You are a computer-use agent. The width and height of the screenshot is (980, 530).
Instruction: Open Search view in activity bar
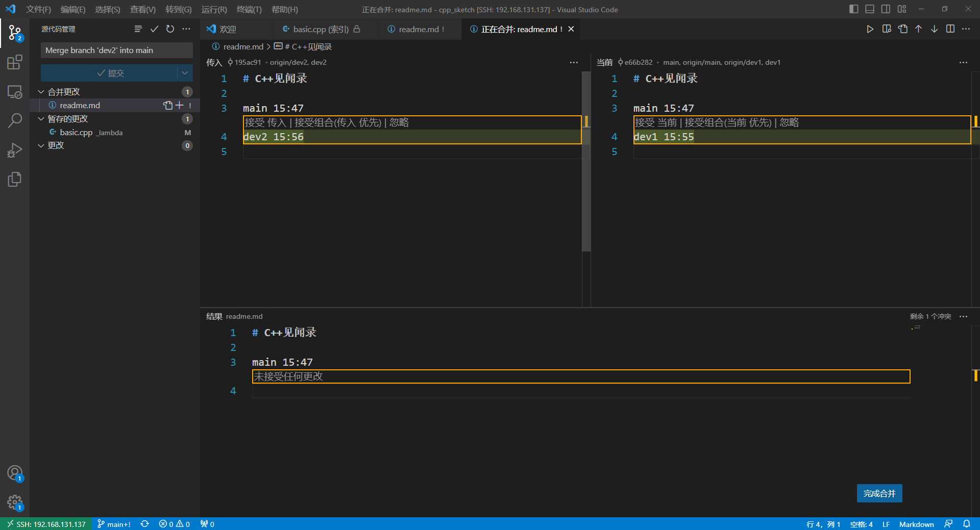[x=15, y=121]
